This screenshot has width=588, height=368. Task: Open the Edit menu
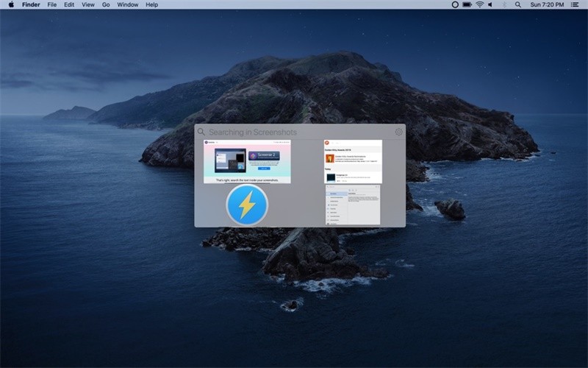(69, 5)
